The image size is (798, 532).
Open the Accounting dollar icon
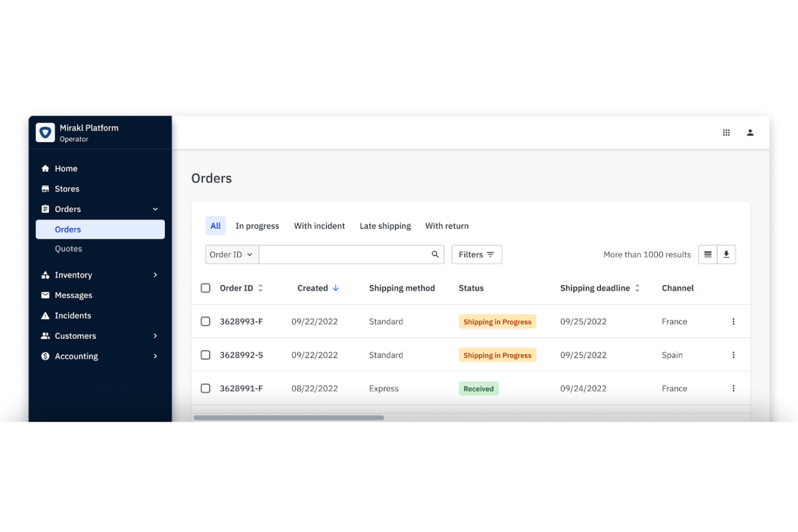45,356
